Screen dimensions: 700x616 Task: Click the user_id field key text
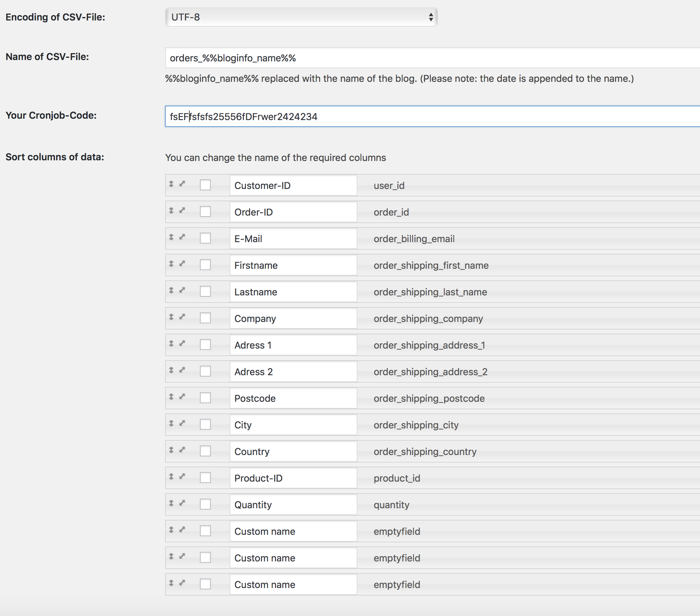coord(389,186)
